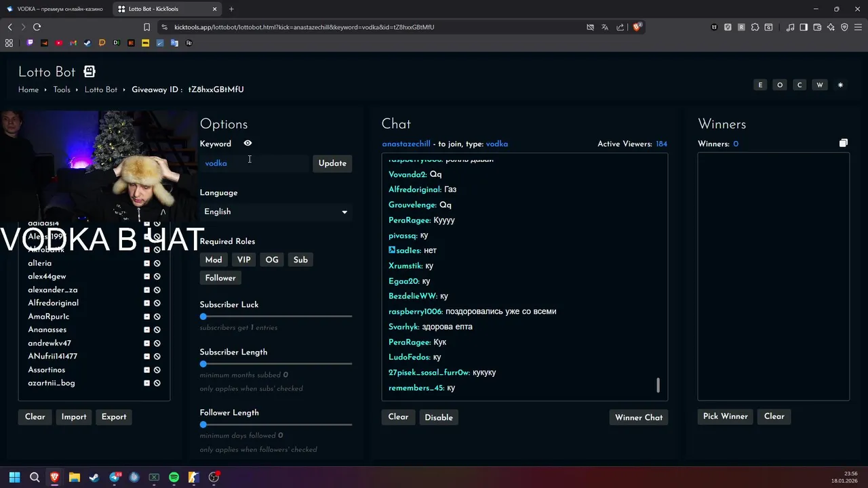Viewport: 868px width, 488px height.
Task: Click the address bar URL
Action: click(x=304, y=27)
